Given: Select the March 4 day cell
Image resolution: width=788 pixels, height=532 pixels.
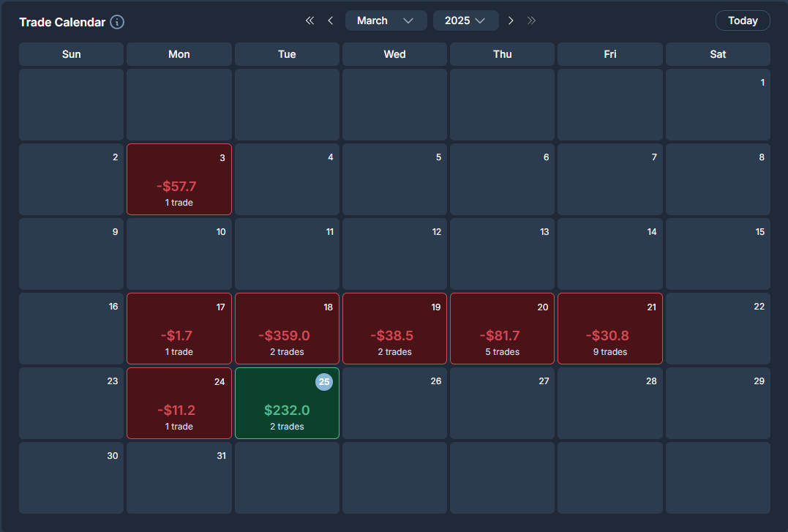Looking at the screenshot, I should tap(287, 179).
